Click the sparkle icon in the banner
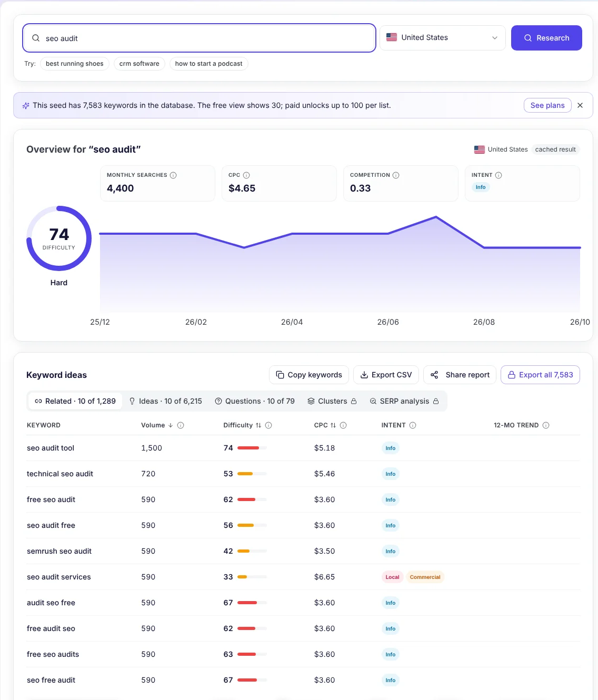 (26, 106)
